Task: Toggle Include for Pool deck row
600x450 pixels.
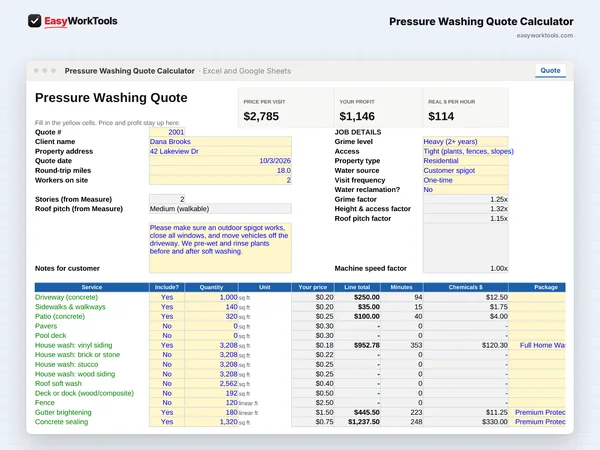Action: tap(167, 336)
